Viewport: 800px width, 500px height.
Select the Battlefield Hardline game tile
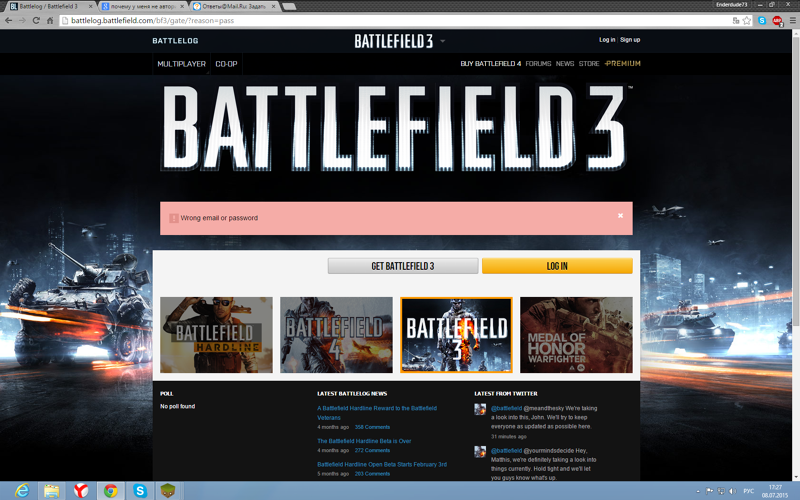(216, 335)
